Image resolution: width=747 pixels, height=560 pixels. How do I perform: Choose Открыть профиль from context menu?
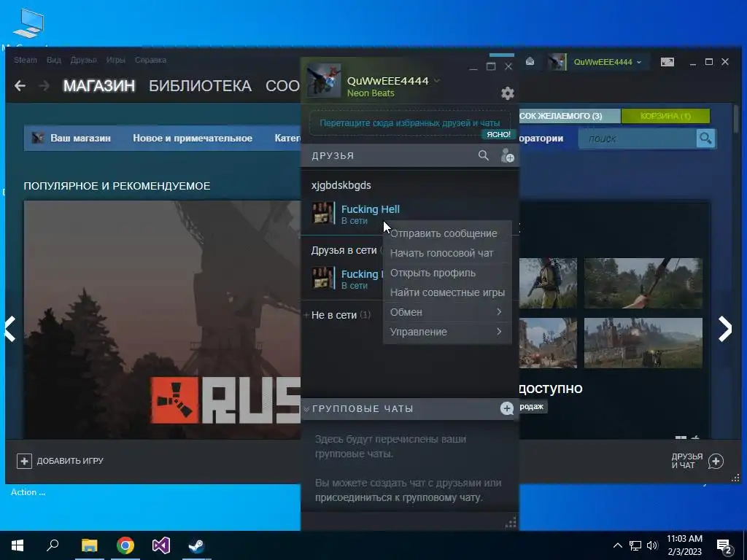(447, 273)
